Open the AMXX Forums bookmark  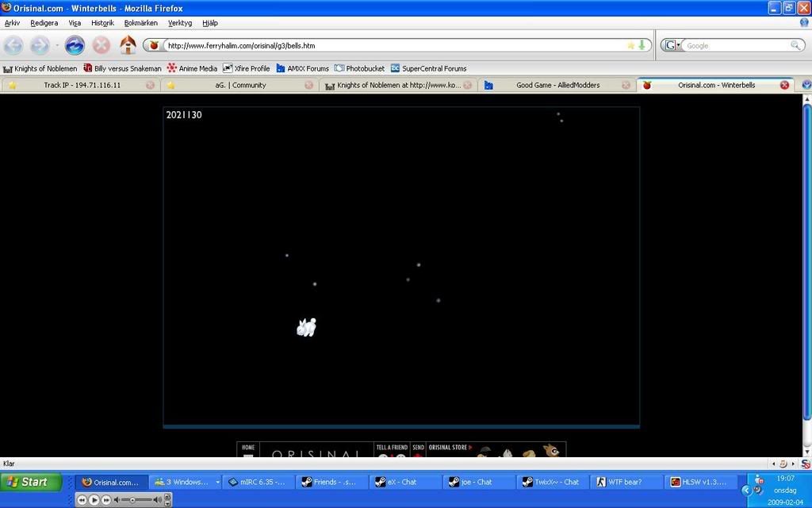[302, 68]
